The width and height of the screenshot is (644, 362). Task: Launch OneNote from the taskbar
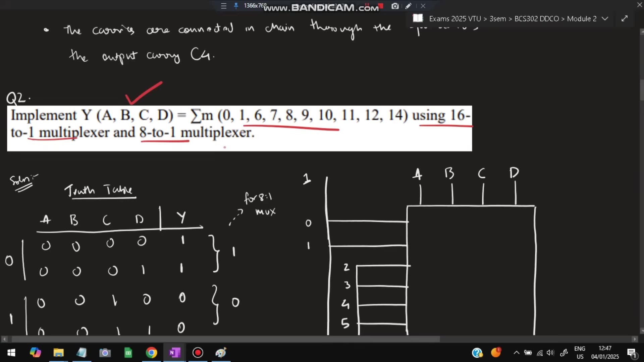pos(174,353)
